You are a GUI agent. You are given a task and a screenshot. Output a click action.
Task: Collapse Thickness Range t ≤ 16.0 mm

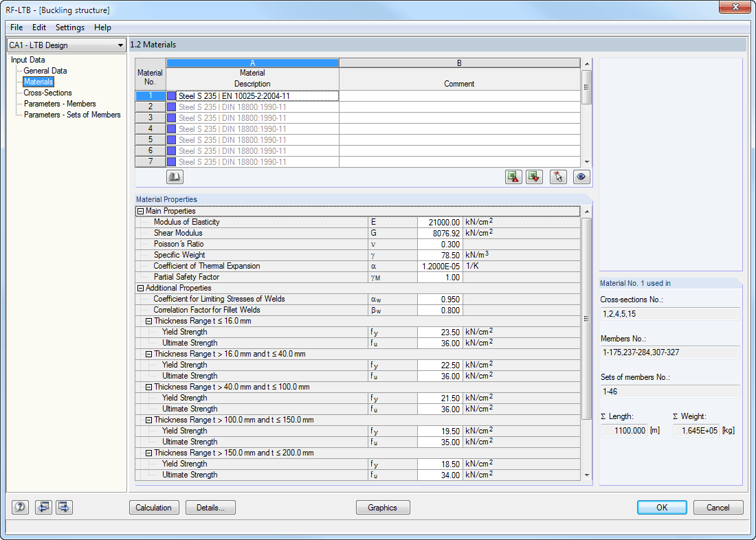coord(149,321)
